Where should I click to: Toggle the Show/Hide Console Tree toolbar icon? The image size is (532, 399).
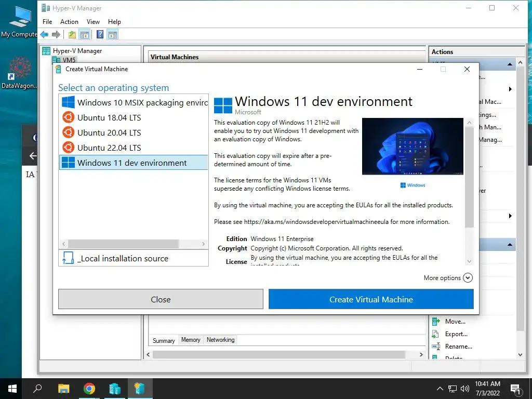click(85, 34)
